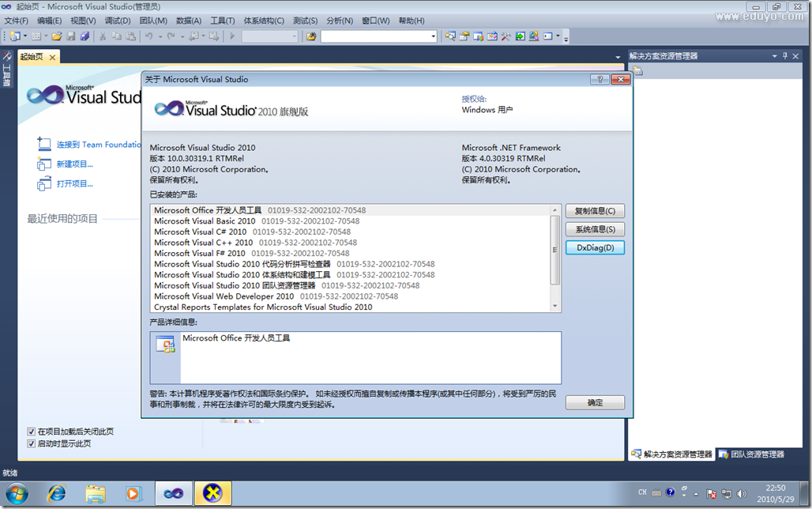Open the tab list dropdown arrow beside the start page
Viewport: 812px width, 509px height.
tap(618, 58)
